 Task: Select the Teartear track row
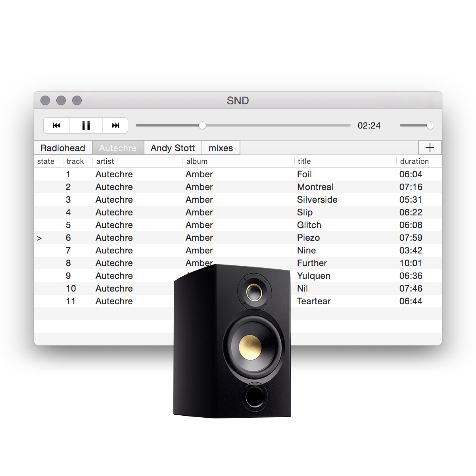click(314, 301)
